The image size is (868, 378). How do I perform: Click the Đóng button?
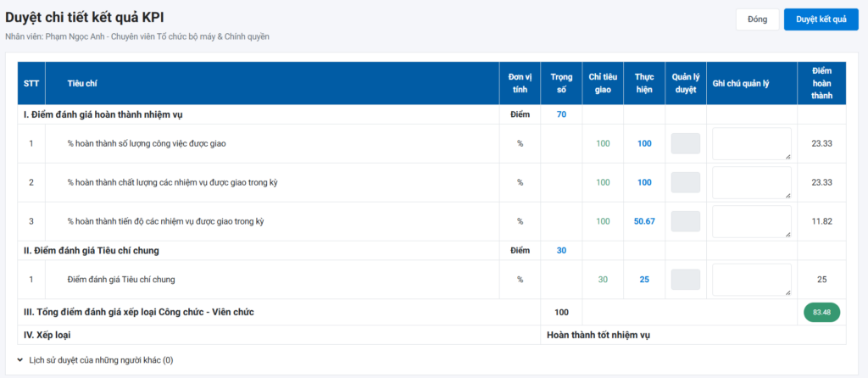[757, 19]
